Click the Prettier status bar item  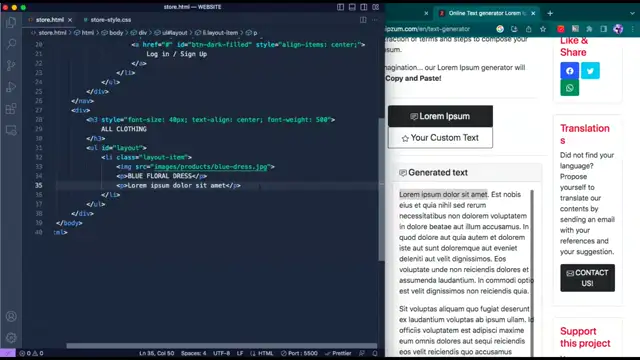(x=338, y=353)
